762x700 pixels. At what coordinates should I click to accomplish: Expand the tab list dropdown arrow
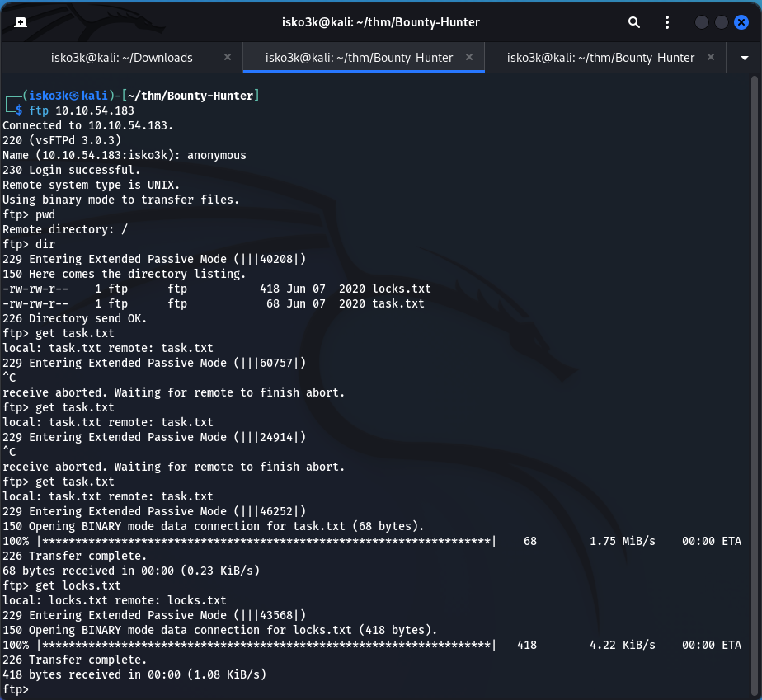pyautogui.click(x=744, y=58)
